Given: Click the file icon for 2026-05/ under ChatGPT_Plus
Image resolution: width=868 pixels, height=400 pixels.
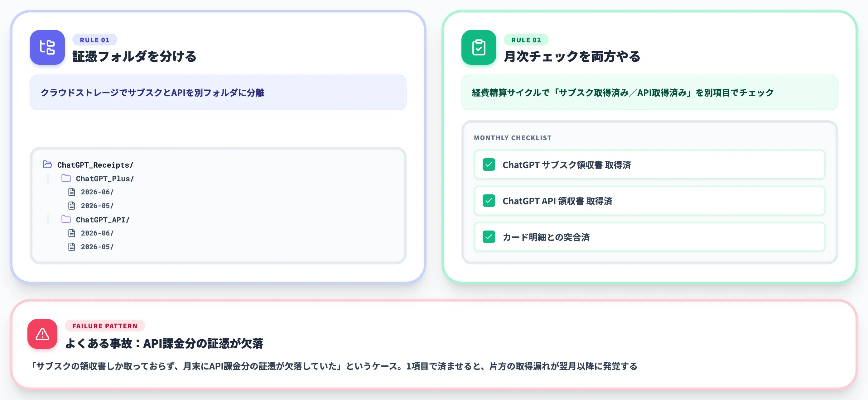Looking at the screenshot, I should point(72,205).
